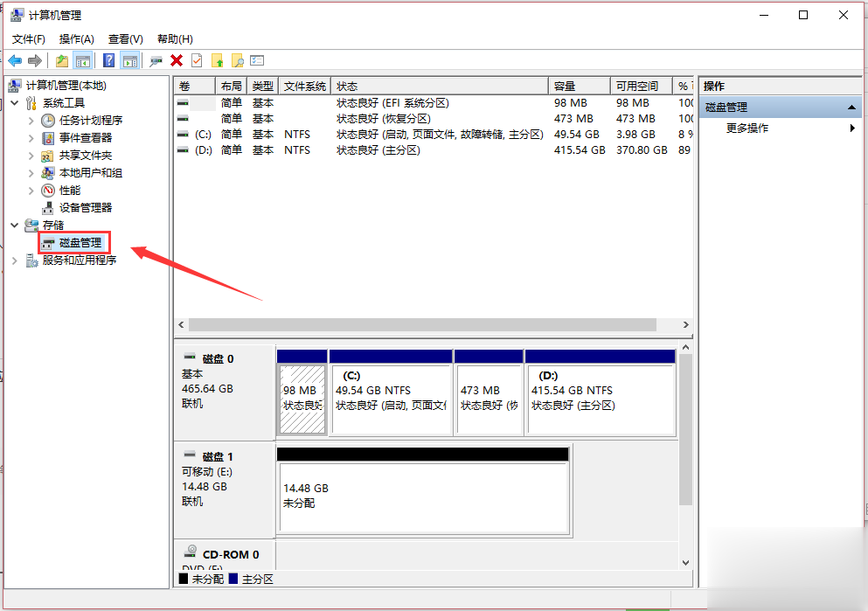This screenshot has height=611, width=868.
Task: Click the connect drive icon in toolbar
Action: tap(156, 60)
